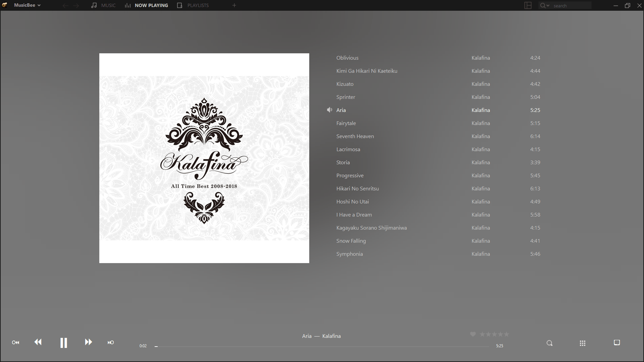Toggle the heart love icon
The height and width of the screenshot is (362, 644).
coord(473,334)
